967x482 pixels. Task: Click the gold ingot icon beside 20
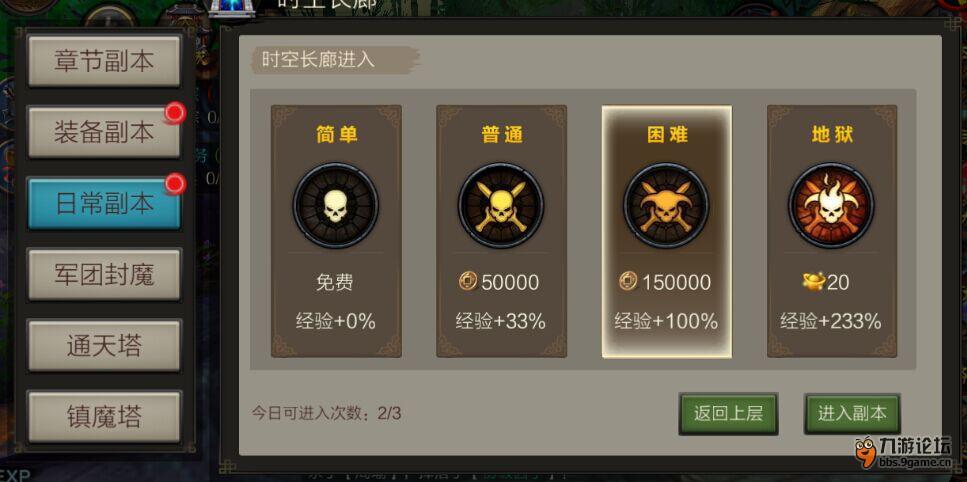[813, 282]
